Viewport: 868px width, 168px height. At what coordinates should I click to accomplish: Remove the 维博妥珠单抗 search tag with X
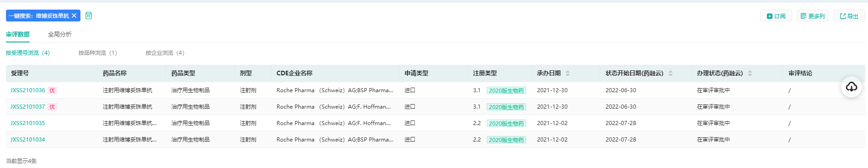(74, 16)
